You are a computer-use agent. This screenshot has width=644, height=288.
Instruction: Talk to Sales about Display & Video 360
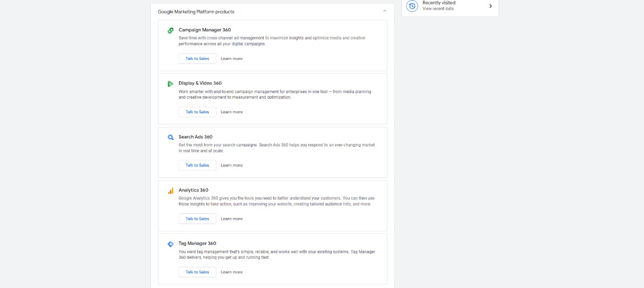click(x=197, y=112)
